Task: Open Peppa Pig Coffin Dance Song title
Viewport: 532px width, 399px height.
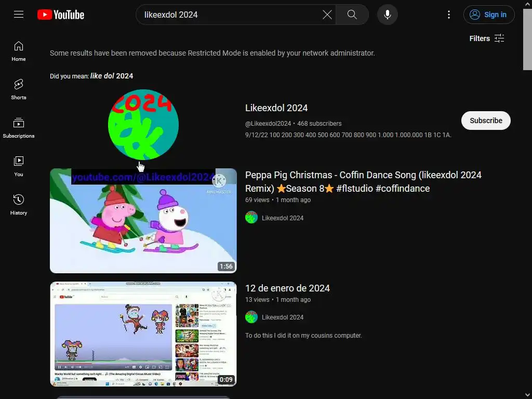Action: (x=363, y=181)
